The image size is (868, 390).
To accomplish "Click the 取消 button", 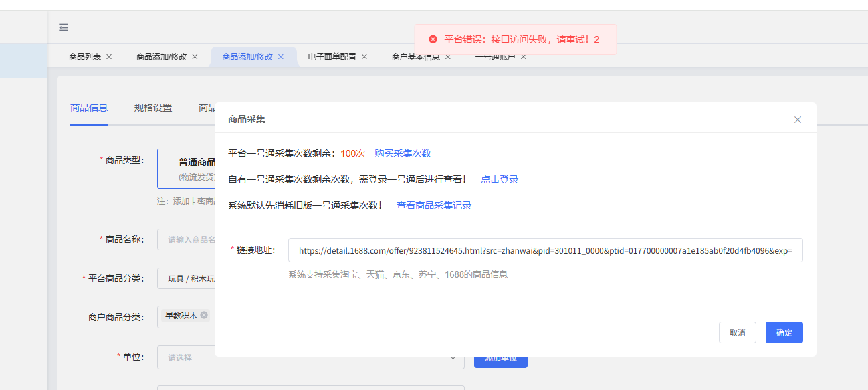I will (x=737, y=332).
